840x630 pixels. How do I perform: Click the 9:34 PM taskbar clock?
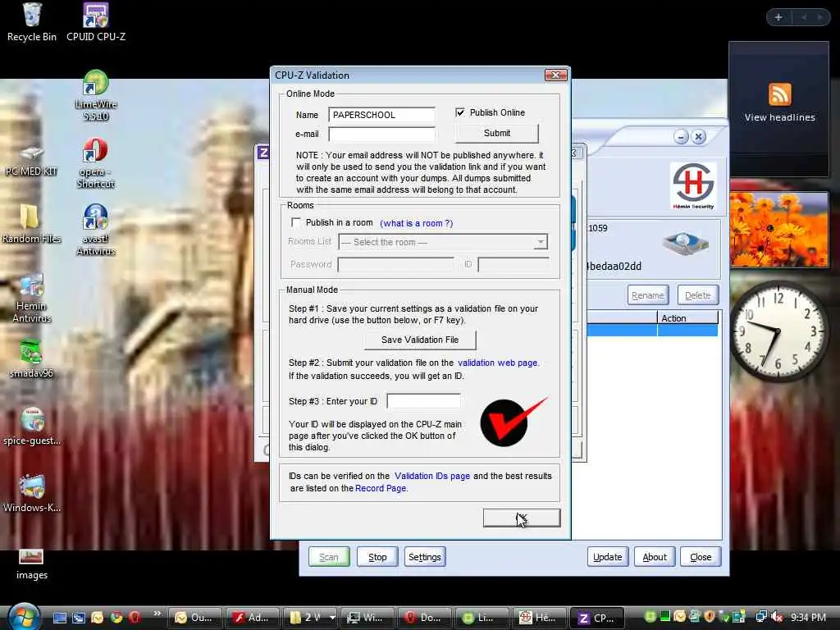click(808, 617)
